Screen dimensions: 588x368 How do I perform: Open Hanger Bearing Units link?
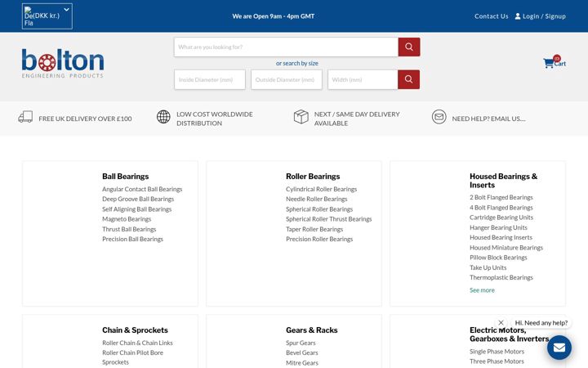coord(498,227)
